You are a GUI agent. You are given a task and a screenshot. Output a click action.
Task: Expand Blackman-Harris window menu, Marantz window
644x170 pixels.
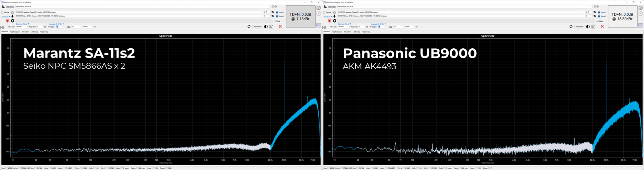[x=23, y=24]
